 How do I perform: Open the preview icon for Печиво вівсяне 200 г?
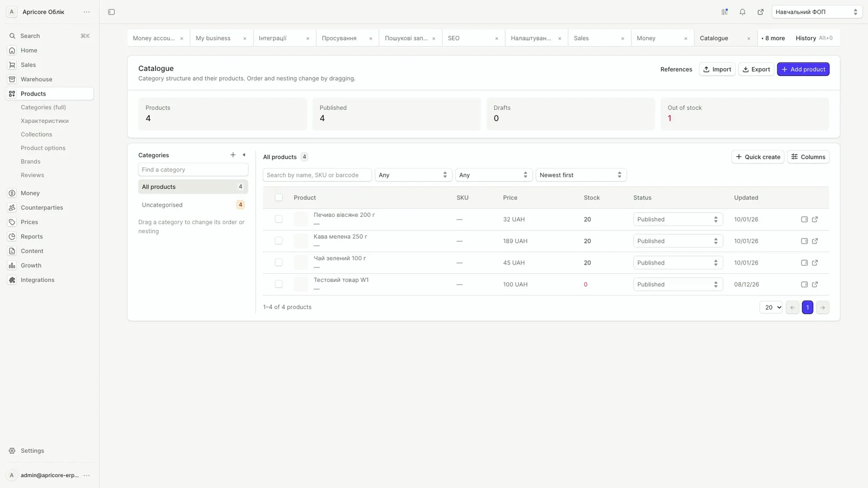tap(805, 220)
